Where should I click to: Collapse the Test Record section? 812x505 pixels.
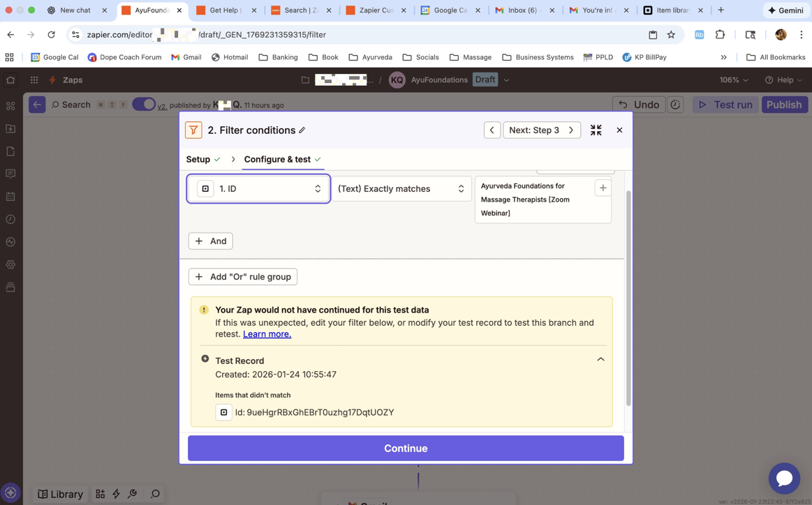click(x=600, y=360)
